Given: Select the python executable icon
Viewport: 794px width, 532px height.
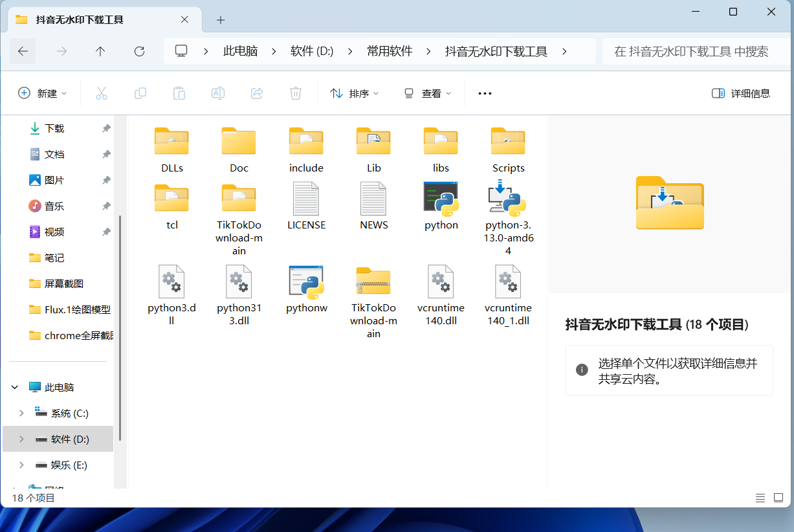Looking at the screenshot, I should coord(441,207).
